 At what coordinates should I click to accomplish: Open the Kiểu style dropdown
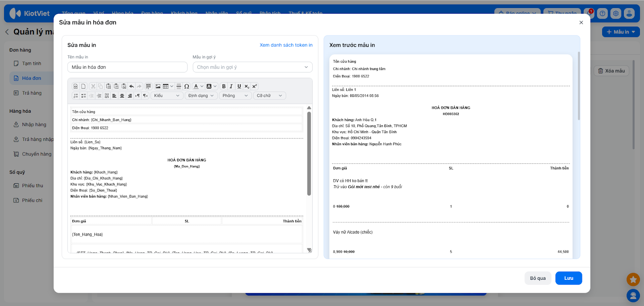(x=167, y=95)
